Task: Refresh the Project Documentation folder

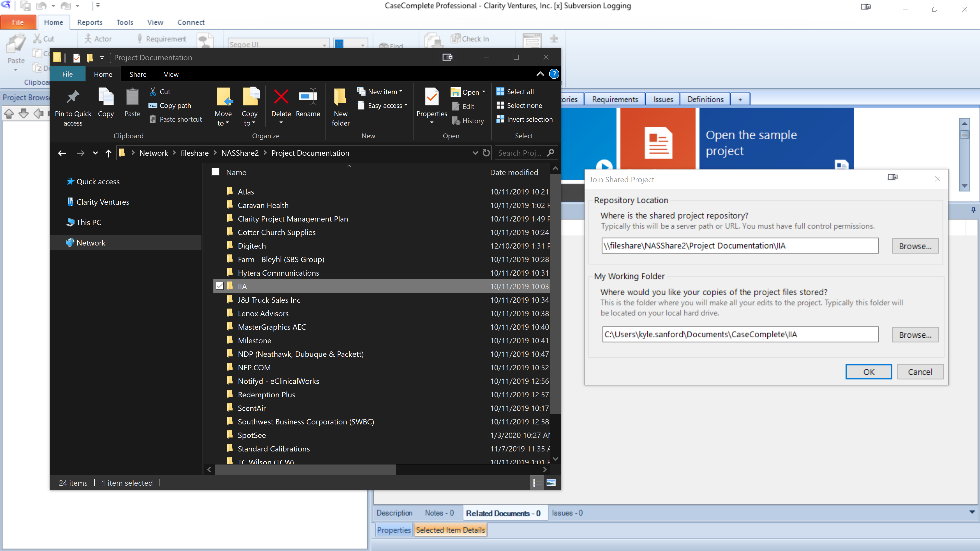Action: tap(486, 153)
